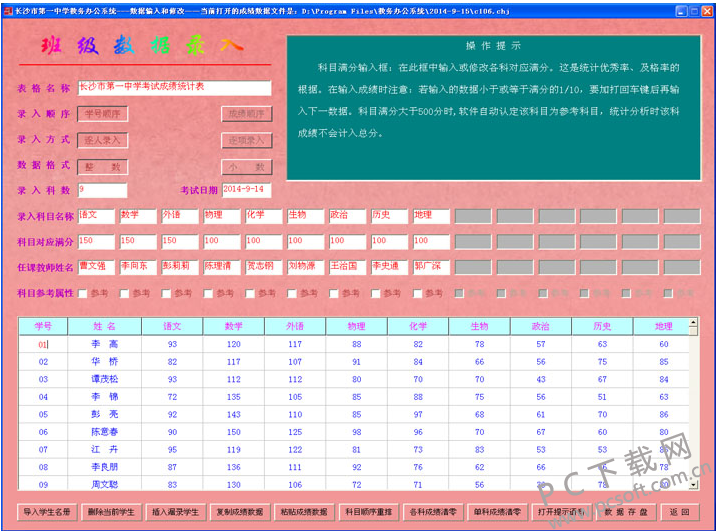Select 逐人录入 entry mode
Viewport: 724px width, 531px height.
pos(103,140)
